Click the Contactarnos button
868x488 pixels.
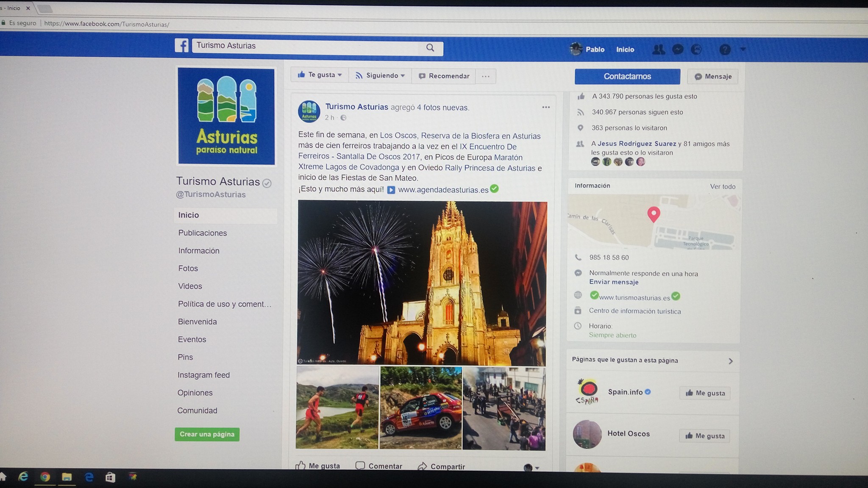point(627,76)
